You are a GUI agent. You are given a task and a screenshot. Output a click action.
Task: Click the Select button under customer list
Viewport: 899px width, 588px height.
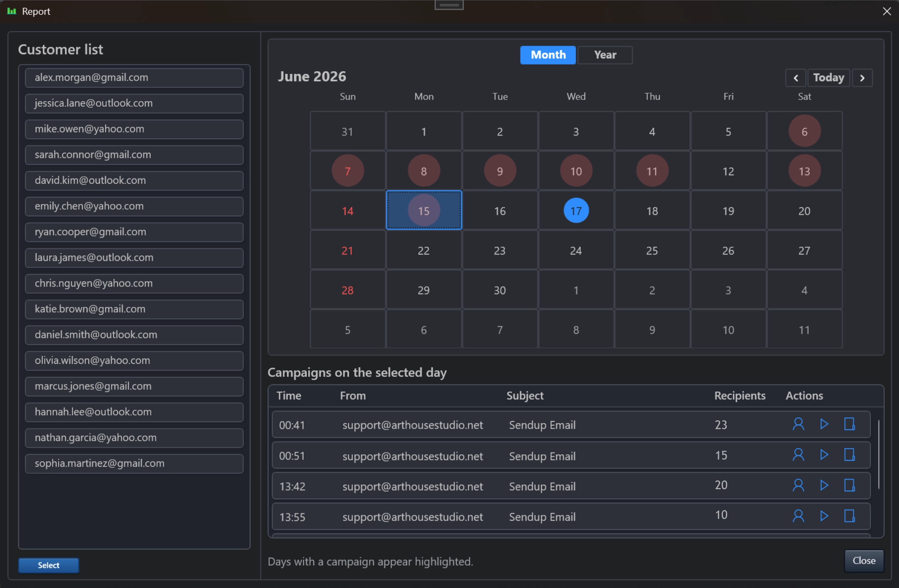[x=49, y=565]
